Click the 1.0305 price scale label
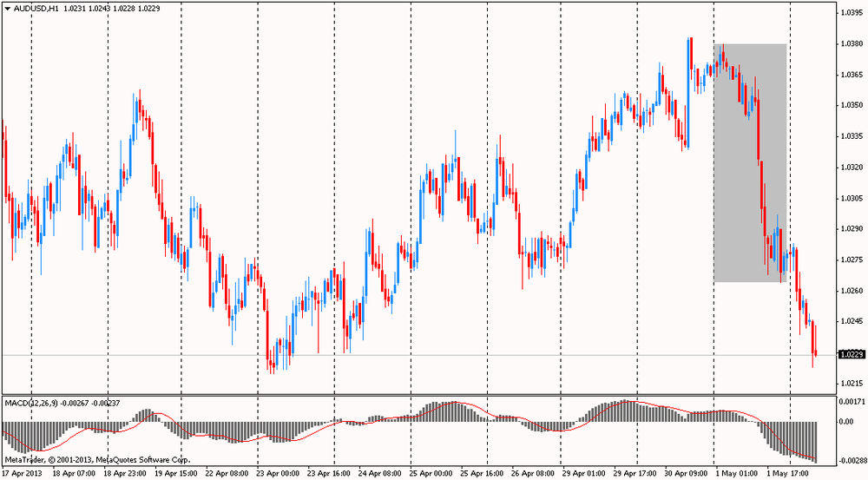The width and height of the screenshot is (868, 480). tap(851, 199)
